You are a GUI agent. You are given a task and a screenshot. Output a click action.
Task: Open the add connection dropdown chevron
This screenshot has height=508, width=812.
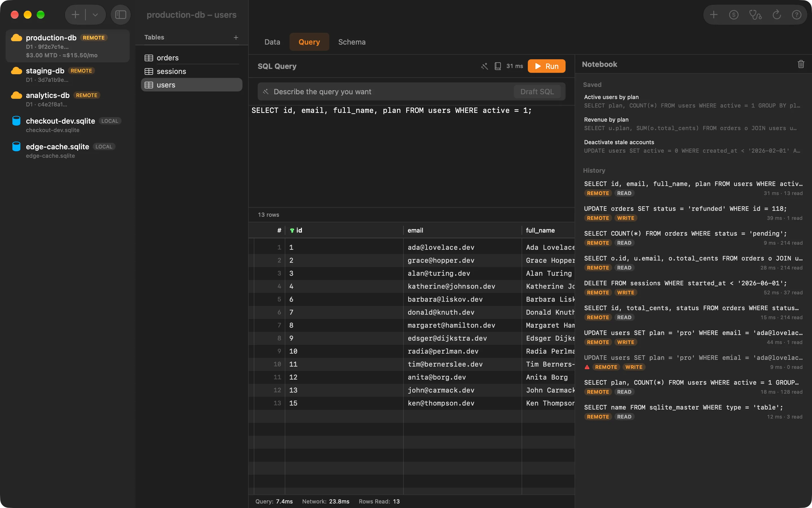[x=95, y=15]
